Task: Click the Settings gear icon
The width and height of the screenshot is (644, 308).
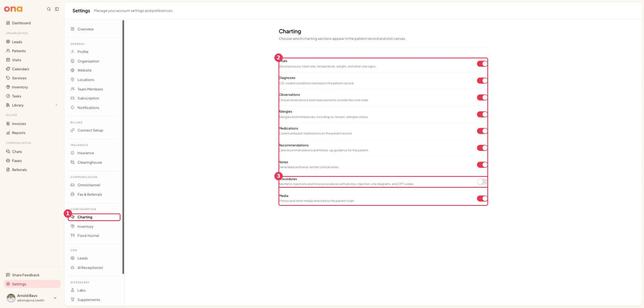Action: (x=8, y=284)
